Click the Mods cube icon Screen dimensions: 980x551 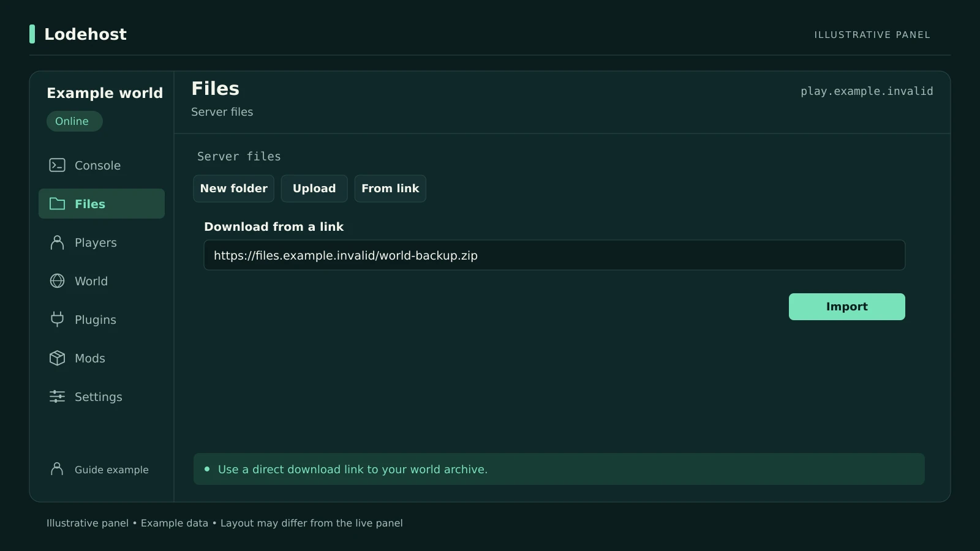click(57, 358)
